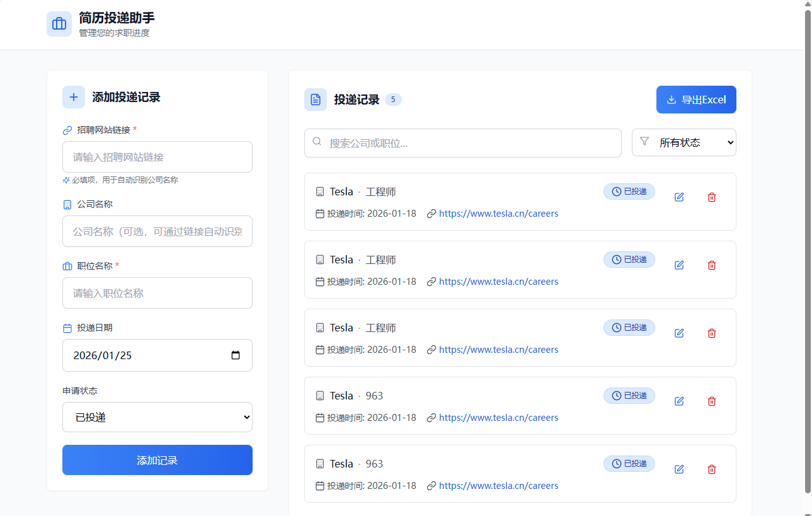Edit the first Tesla 963 record
812x516 pixels.
click(x=679, y=401)
